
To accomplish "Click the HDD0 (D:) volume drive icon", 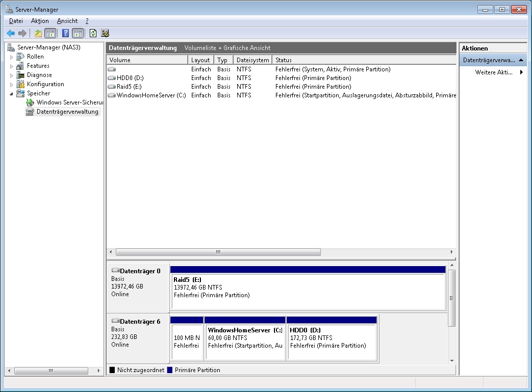I will (x=112, y=78).
